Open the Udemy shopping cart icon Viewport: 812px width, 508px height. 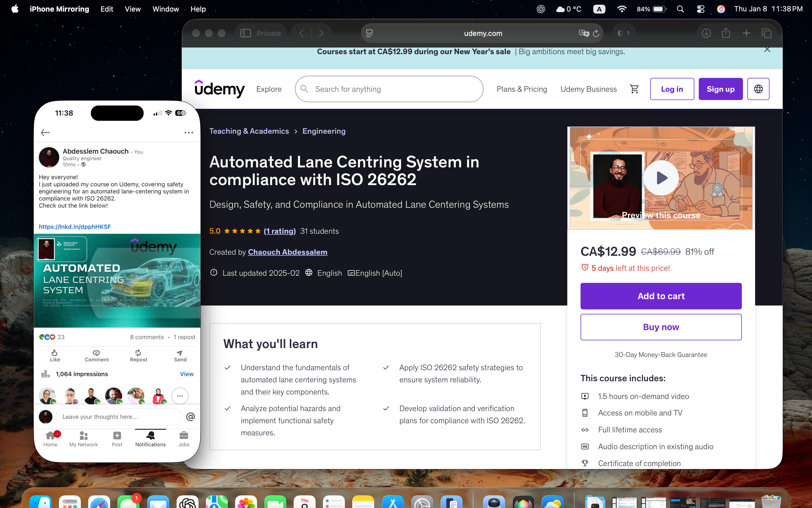[x=634, y=89]
